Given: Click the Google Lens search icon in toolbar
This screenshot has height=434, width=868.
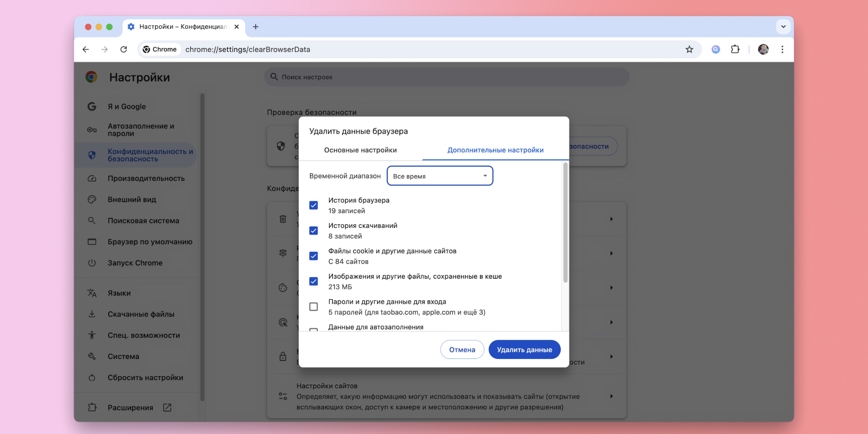Looking at the screenshot, I should pyautogui.click(x=716, y=49).
